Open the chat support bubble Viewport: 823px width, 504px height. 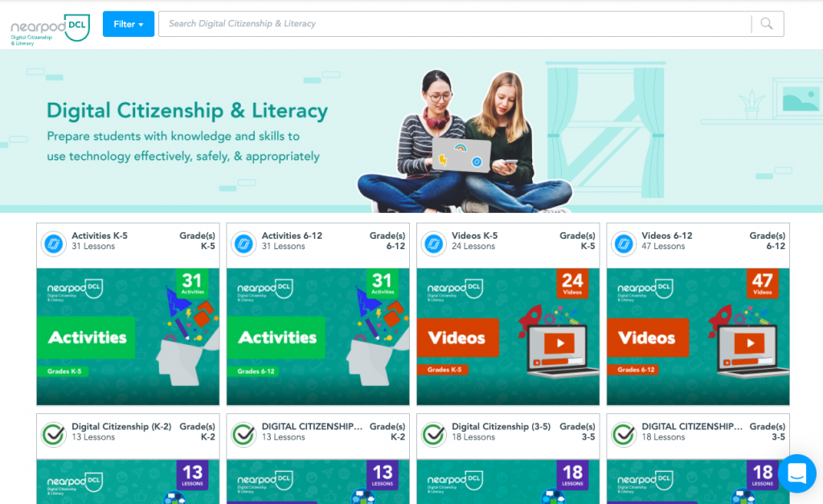(x=796, y=473)
